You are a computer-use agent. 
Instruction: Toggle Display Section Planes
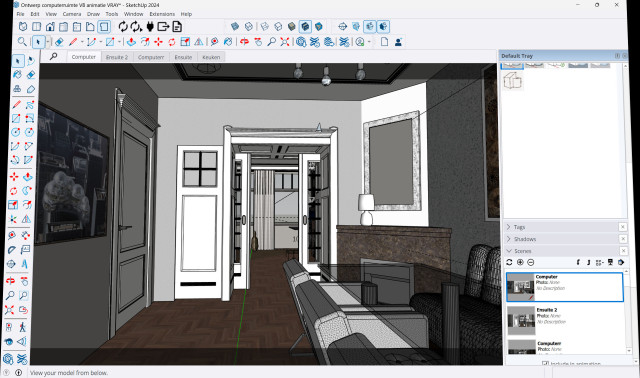point(356,27)
